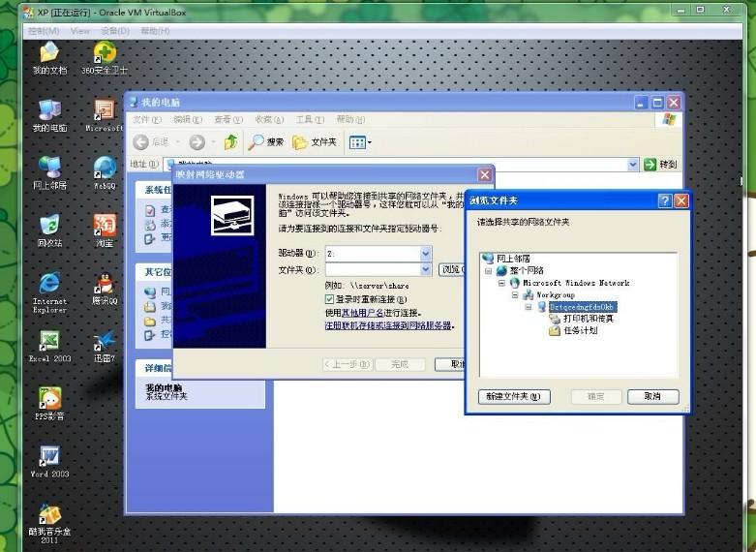Select 迅雷7 desktop shortcut
756x552 pixels.
pos(105,346)
